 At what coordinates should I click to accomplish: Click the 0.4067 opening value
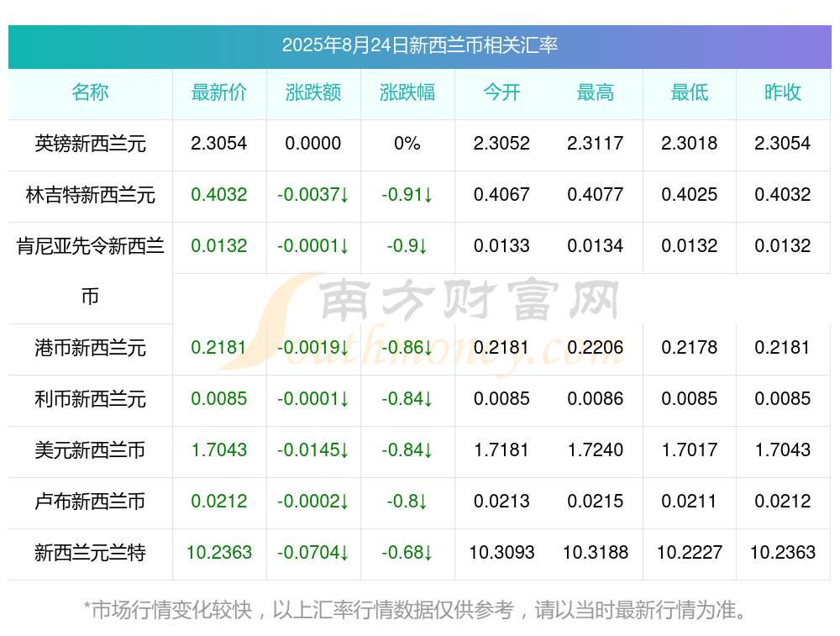501,194
